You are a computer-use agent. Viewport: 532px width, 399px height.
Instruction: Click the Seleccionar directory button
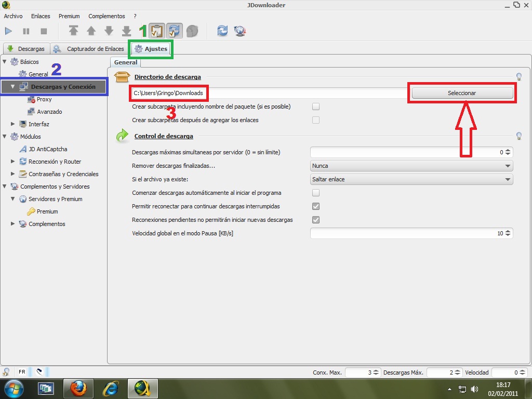click(x=462, y=93)
